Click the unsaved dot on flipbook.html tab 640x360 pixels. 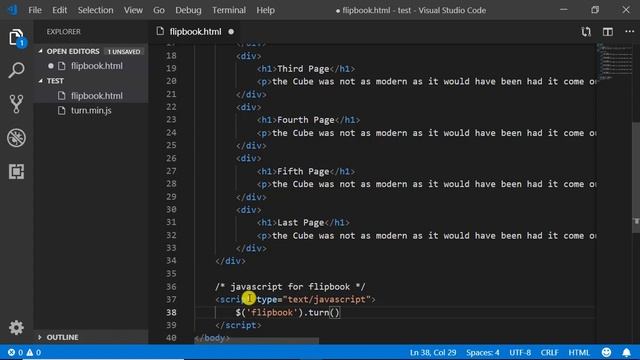pos(231,31)
